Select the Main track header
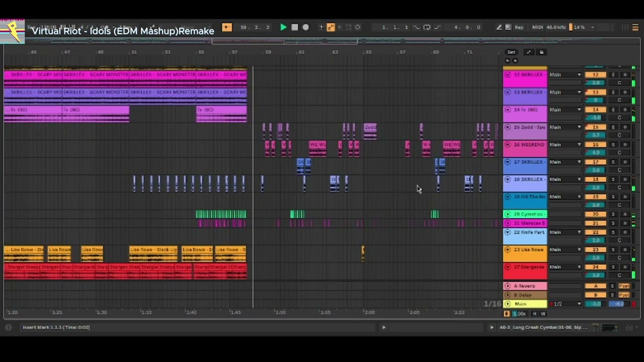 (525, 304)
